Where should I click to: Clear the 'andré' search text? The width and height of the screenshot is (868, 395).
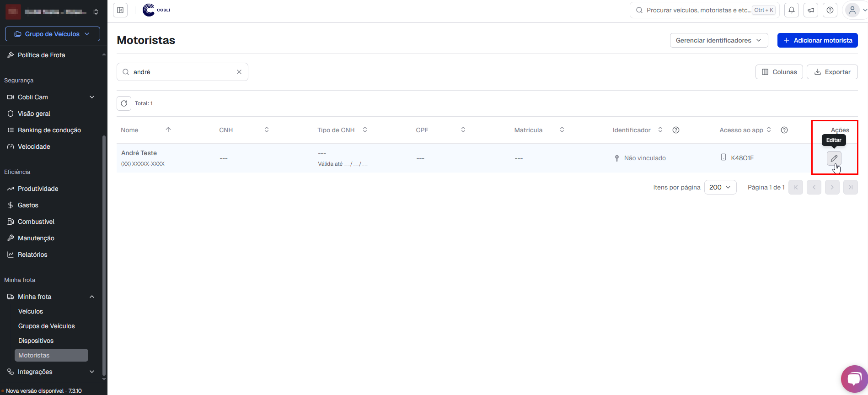coord(239,72)
